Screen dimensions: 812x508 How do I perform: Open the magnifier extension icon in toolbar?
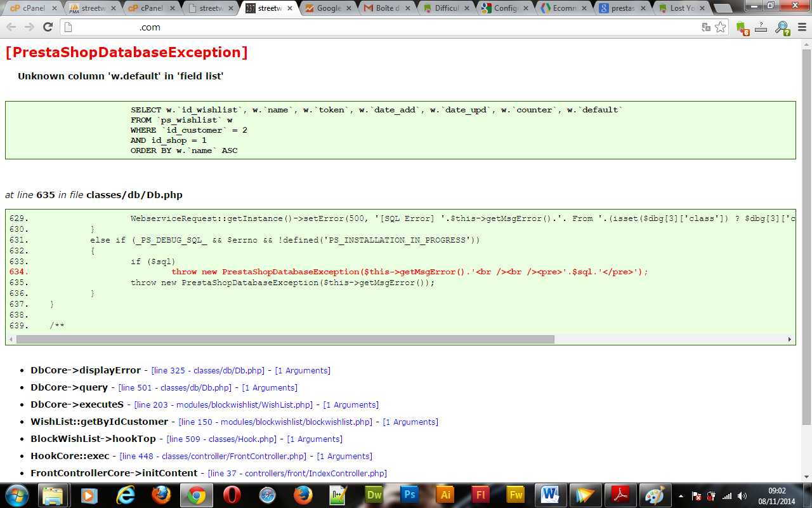point(782,27)
